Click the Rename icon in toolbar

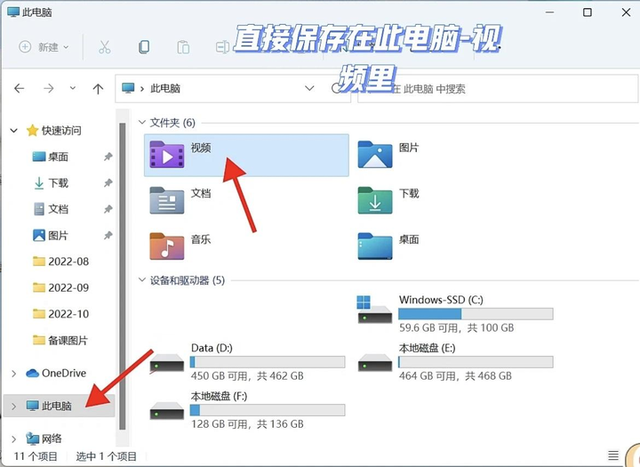click(x=222, y=47)
